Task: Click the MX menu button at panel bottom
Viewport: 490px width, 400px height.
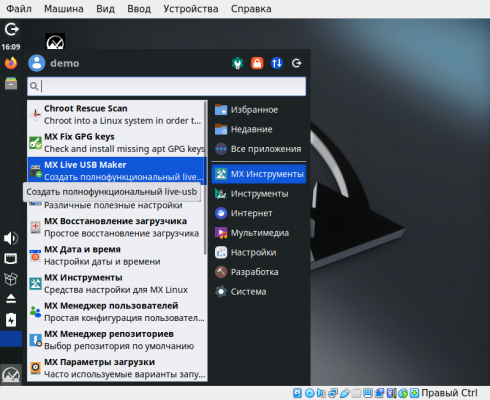Action: point(11,375)
